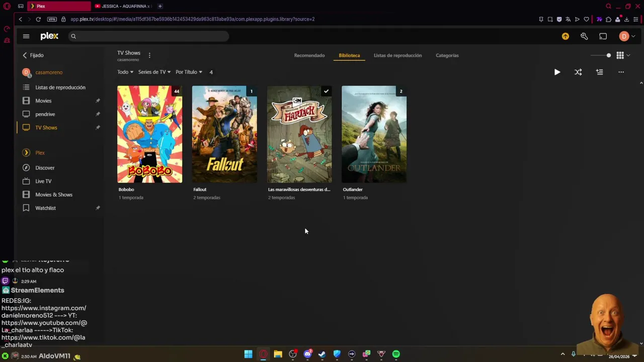Image resolution: width=644 pixels, height=362 pixels.
Task: Open the Todo filter dropdown
Action: click(125, 72)
